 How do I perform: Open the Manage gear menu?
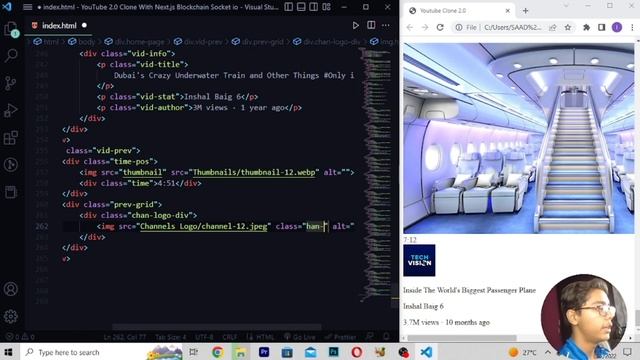click(x=11, y=316)
